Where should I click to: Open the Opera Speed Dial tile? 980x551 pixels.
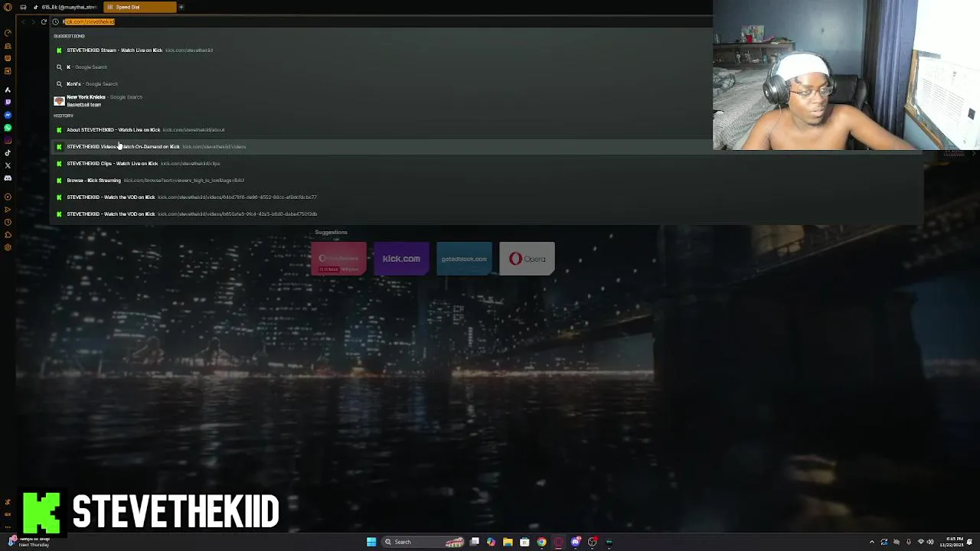tap(527, 259)
